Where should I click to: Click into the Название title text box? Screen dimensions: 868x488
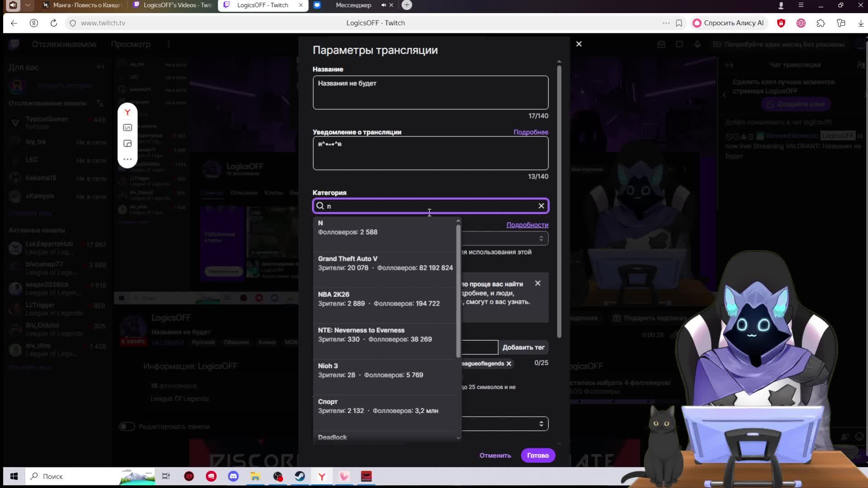430,93
